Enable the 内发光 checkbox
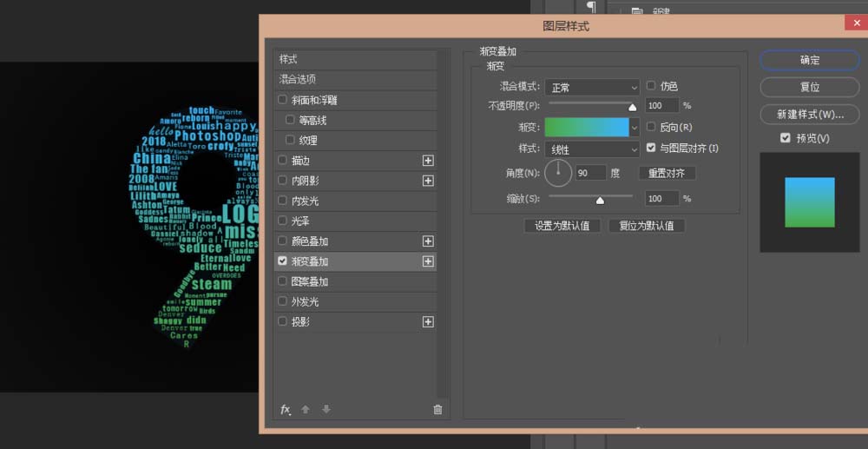868x449 pixels. (282, 201)
